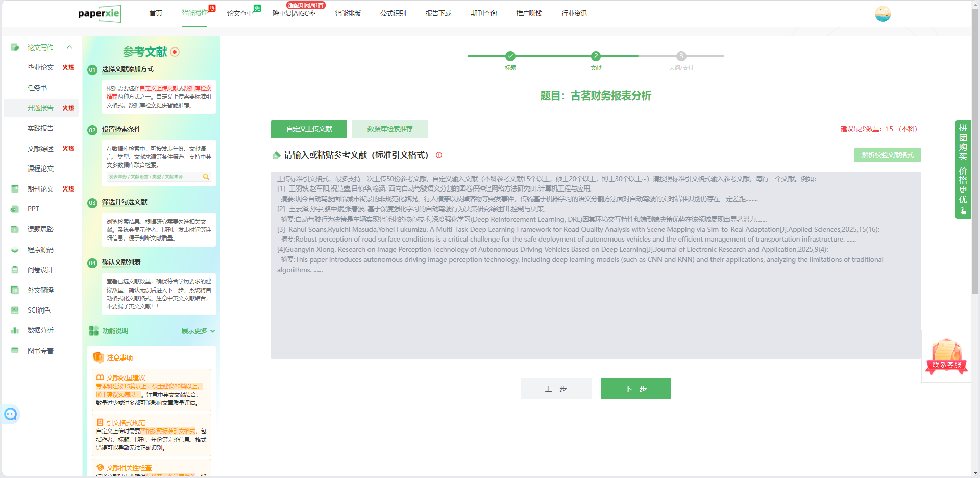Open 论文查重 in the top menu
Viewport: 980px width, 478px height.
240,13
